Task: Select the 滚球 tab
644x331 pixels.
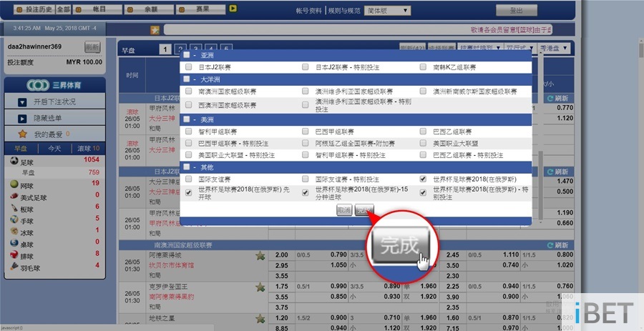Action: click(x=88, y=149)
